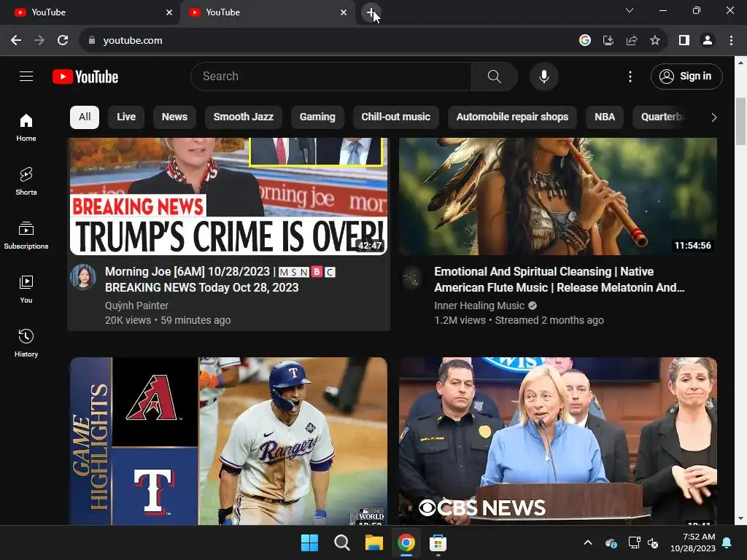This screenshot has width=747, height=560.
Task: Open Microsoft Store from taskbar
Action: 438,542
